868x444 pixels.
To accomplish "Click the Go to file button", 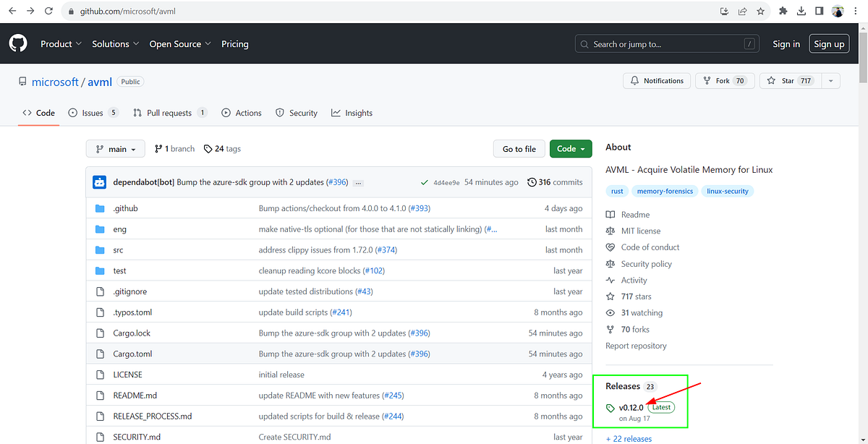I will [519, 148].
